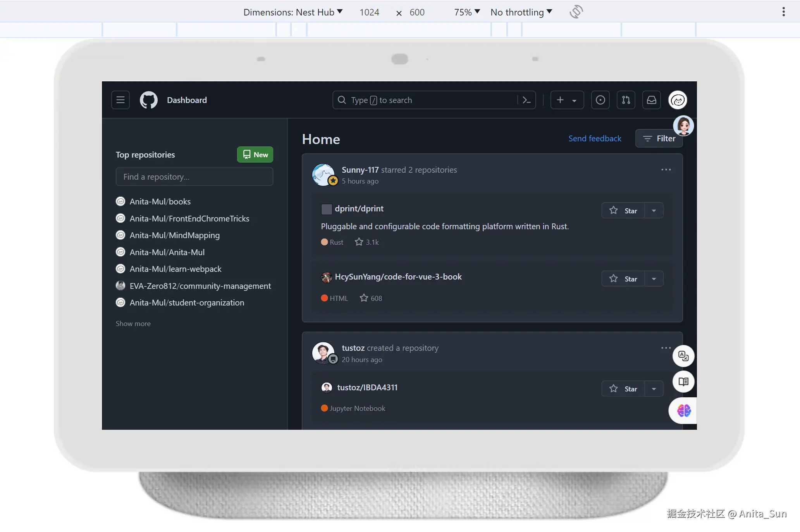The height and width of the screenshot is (532, 800).
Task: Open the Issues icon in header
Action: pyautogui.click(x=600, y=100)
